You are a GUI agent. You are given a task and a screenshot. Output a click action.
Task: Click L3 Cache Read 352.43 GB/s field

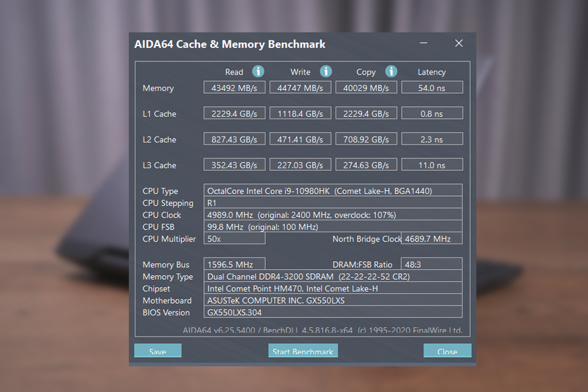tap(235, 164)
